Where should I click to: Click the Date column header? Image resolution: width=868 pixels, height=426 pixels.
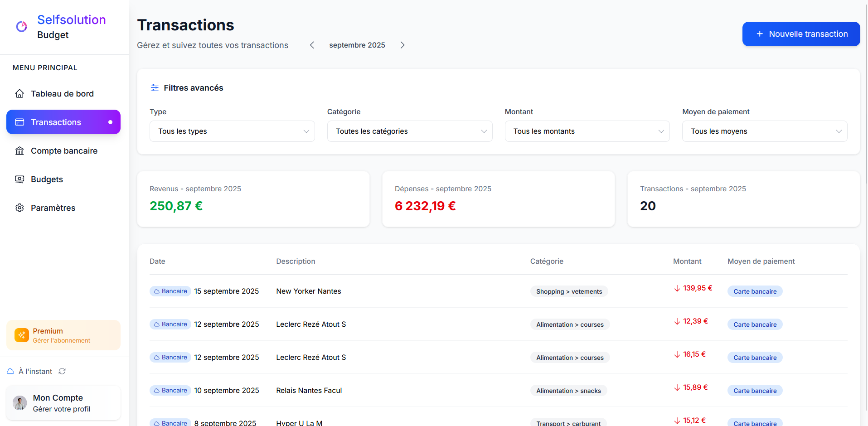click(157, 261)
